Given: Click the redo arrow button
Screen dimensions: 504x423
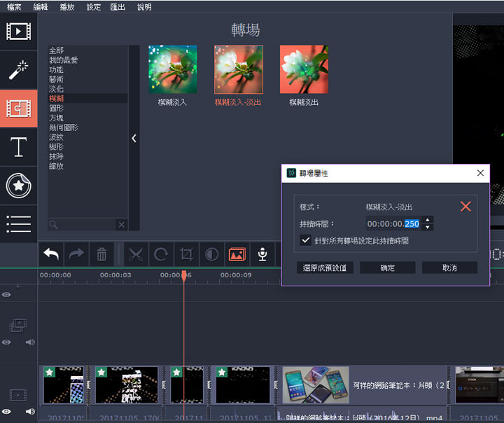Looking at the screenshot, I should [76, 254].
